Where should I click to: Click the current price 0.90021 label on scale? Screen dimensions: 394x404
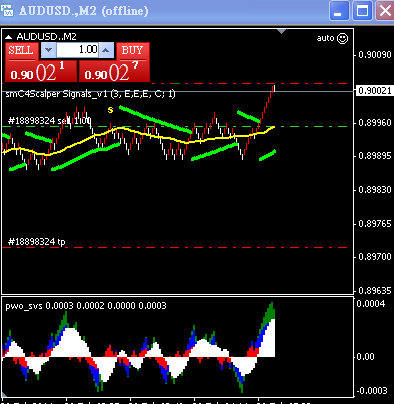tap(375, 91)
